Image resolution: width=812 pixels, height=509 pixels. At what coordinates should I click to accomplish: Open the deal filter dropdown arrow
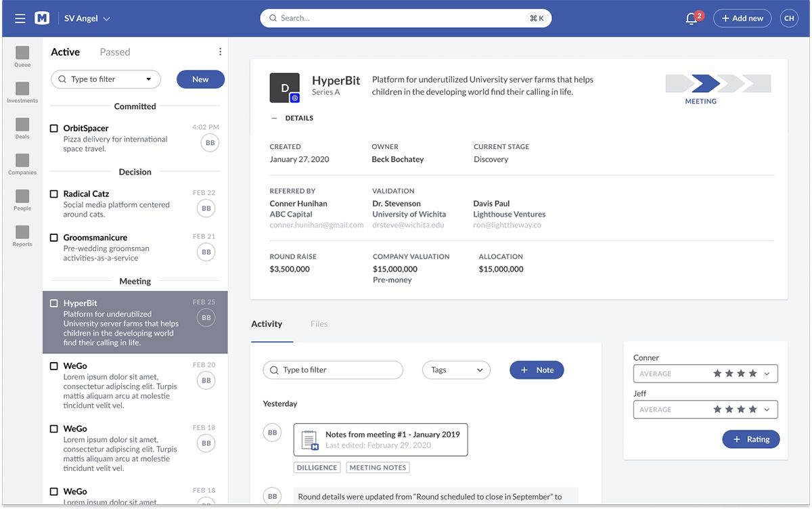click(149, 79)
